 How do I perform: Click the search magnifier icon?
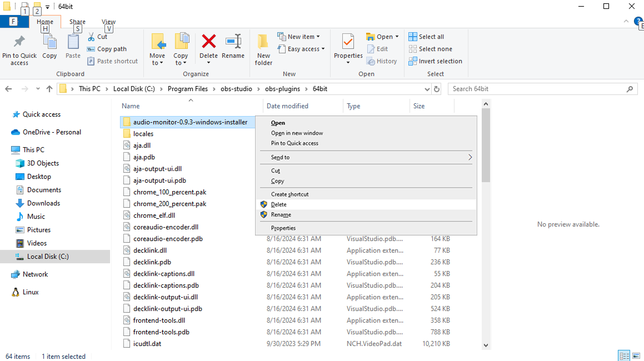coord(630,89)
